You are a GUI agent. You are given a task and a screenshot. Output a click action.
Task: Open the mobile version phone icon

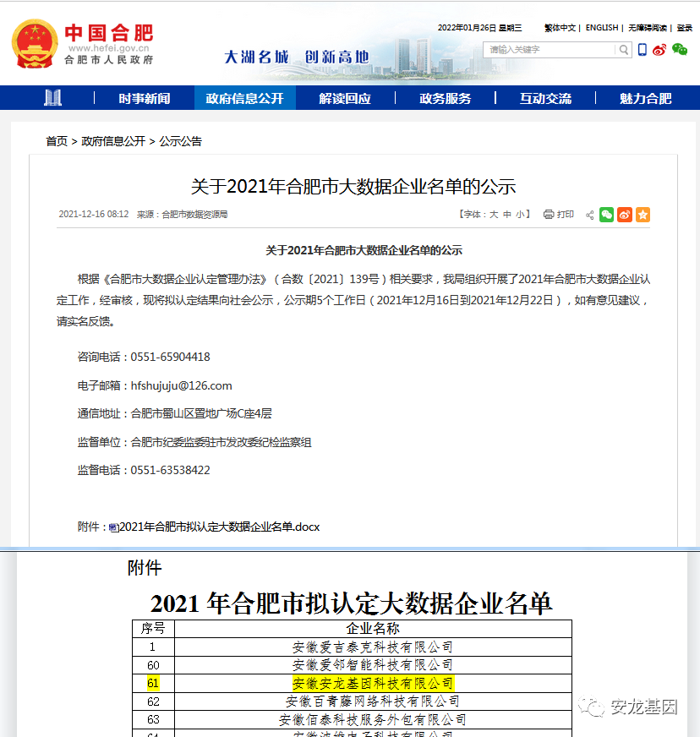[643, 49]
